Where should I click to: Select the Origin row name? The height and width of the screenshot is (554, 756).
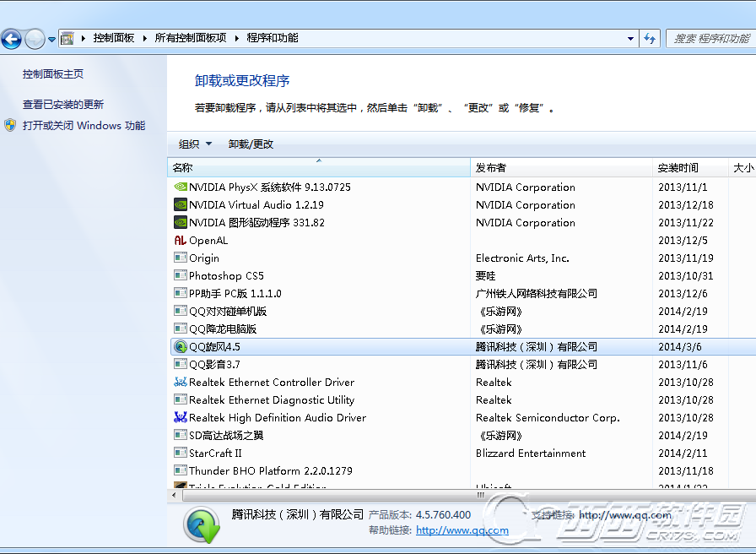pyautogui.click(x=204, y=258)
